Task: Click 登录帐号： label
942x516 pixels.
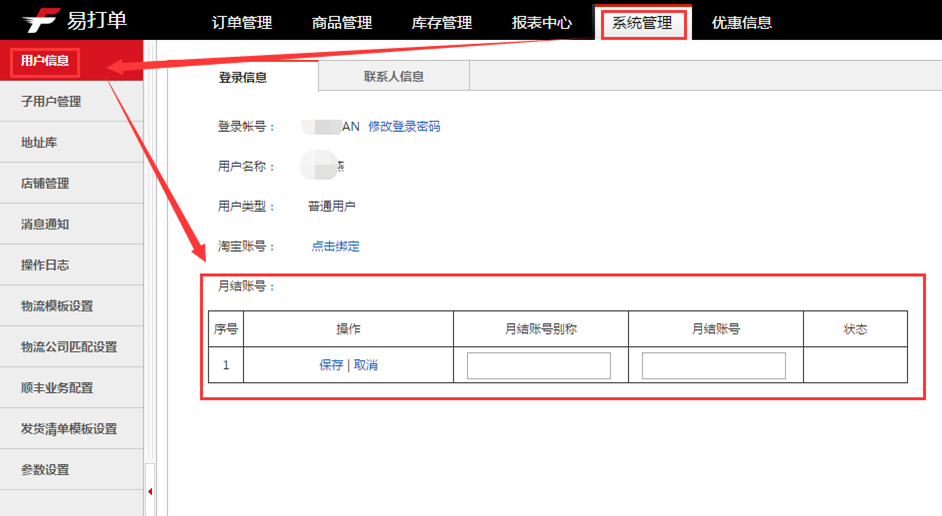Action: click(246, 126)
